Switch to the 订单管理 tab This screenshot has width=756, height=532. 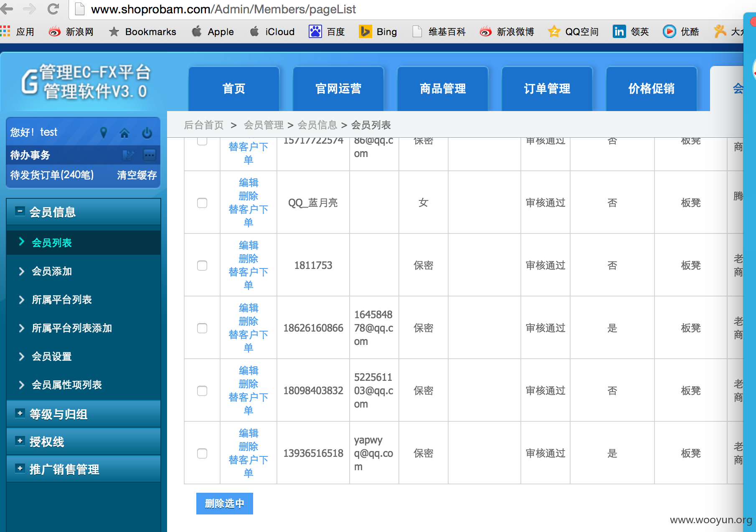(x=547, y=89)
